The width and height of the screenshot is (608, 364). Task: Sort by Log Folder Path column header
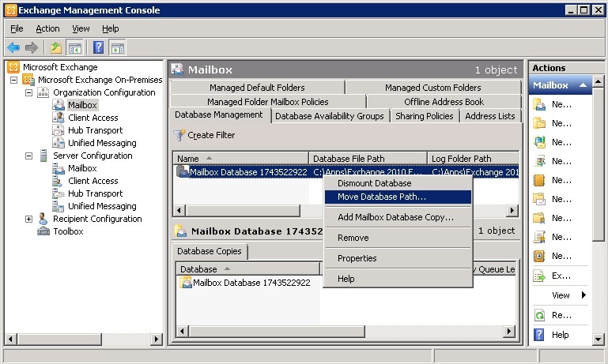[473, 159]
